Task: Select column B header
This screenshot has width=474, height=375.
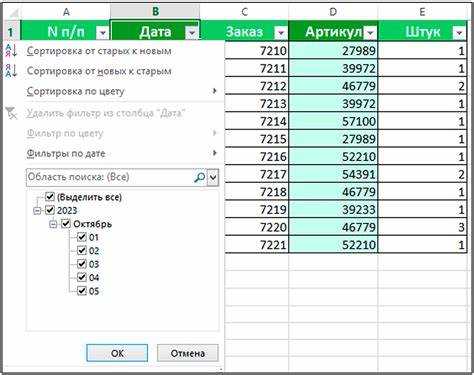Action: (155, 12)
